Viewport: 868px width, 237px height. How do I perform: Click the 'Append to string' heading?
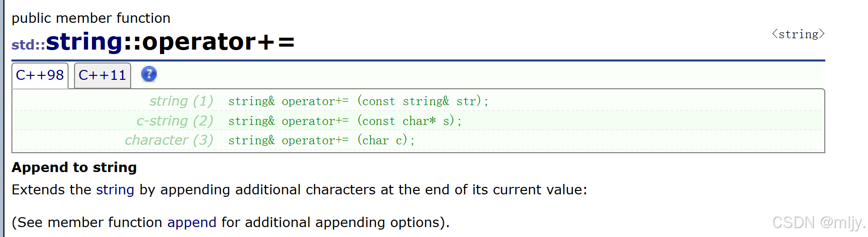tap(75, 168)
